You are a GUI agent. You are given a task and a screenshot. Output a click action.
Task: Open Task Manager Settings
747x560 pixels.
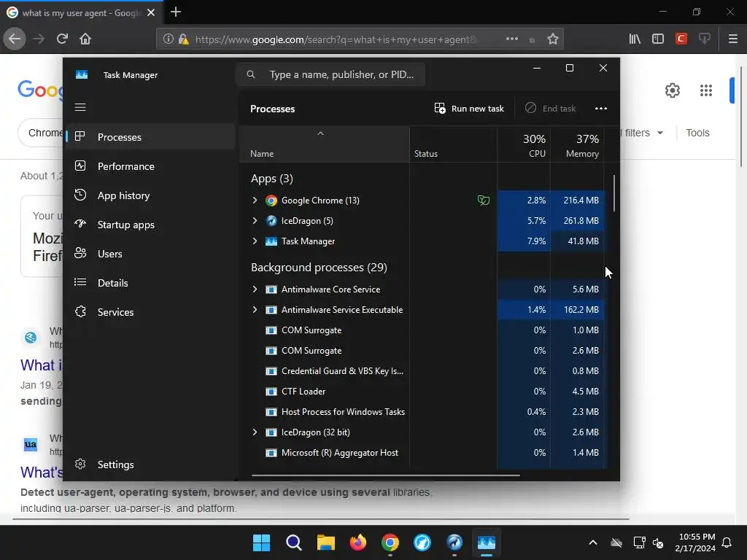[151, 464]
